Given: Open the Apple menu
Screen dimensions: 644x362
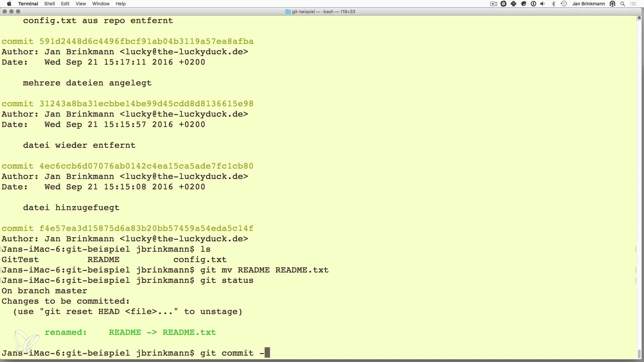Looking at the screenshot, I should coord(9,4).
